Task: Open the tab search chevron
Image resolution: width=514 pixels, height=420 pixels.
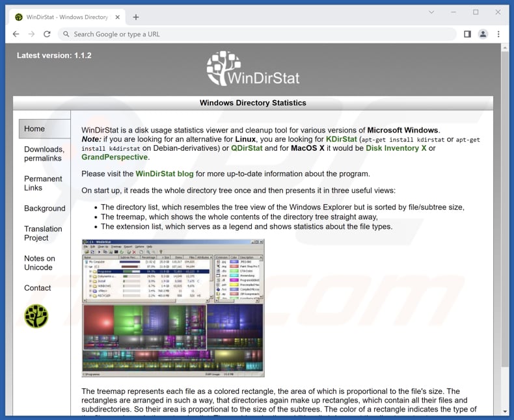Action: coord(431,12)
